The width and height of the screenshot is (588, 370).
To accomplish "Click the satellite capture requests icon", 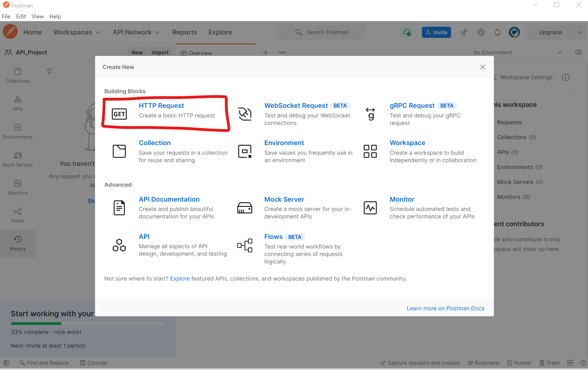I will pyautogui.click(x=464, y=32).
